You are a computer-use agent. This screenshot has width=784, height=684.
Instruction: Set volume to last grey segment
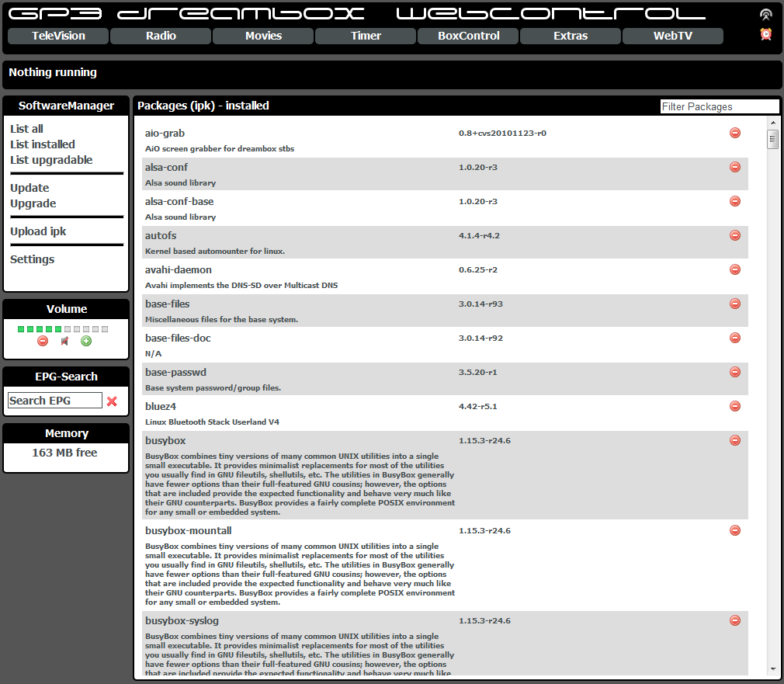105,329
